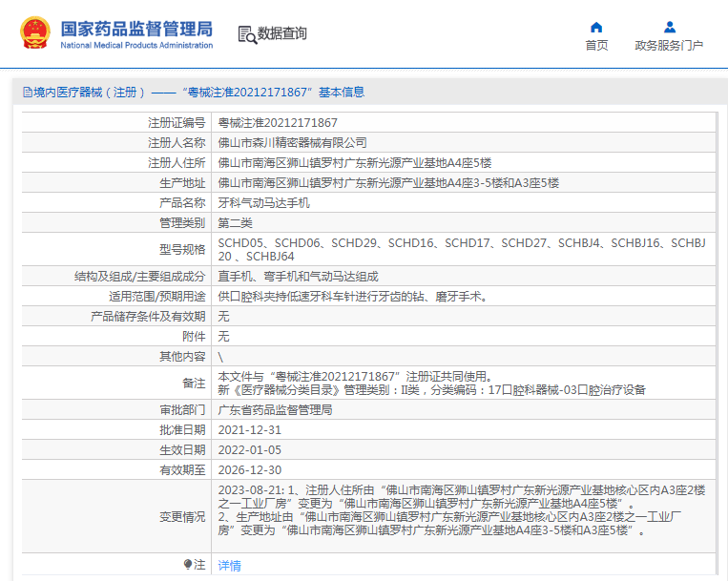728x581 pixels.
Task: Select effective date 2022-01-05
Action: click(x=250, y=449)
